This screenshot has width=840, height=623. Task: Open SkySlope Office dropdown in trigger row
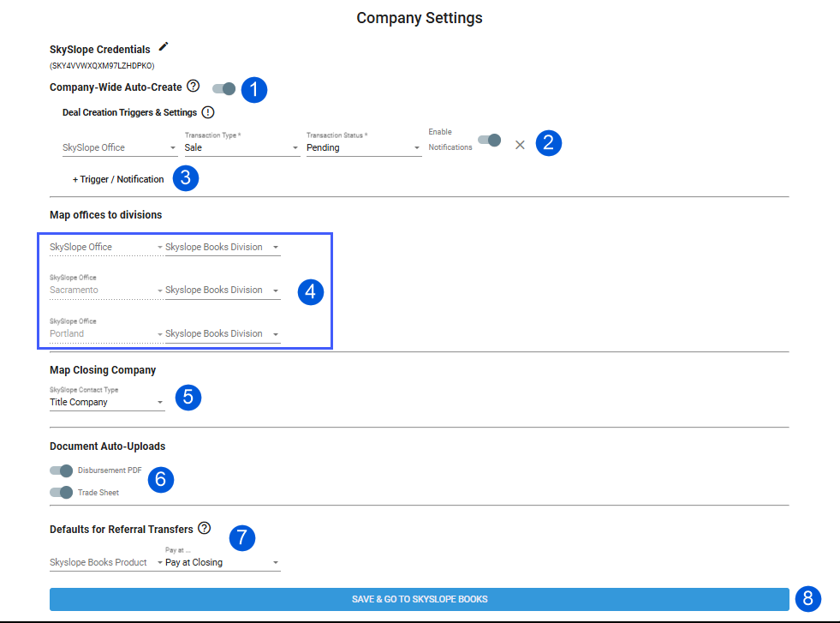click(120, 147)
